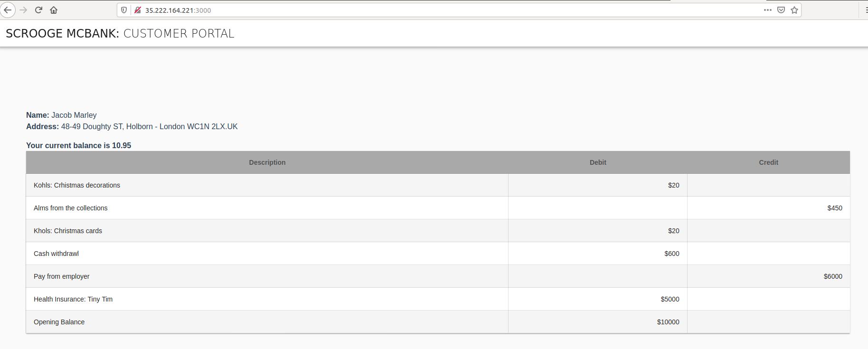868x349 pixels.
Task: Open the page actions three-dot menu
Action: (x=767, y=10)
